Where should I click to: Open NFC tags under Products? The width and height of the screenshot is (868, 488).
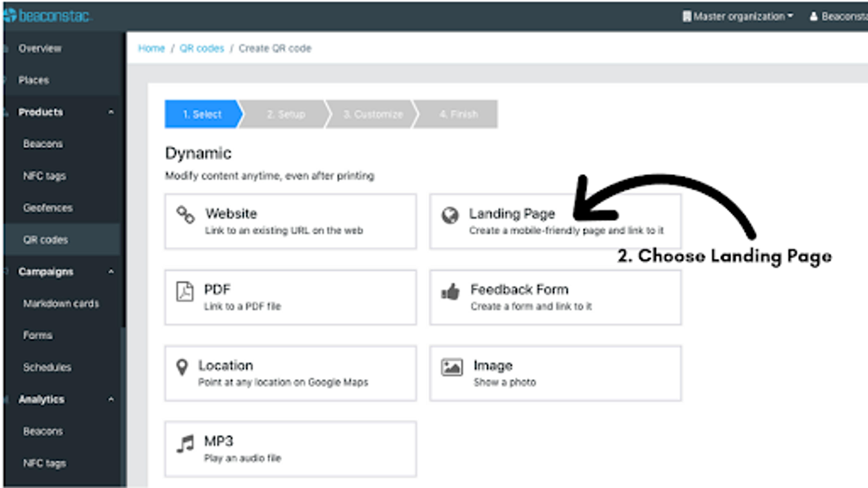coord(45,176)
